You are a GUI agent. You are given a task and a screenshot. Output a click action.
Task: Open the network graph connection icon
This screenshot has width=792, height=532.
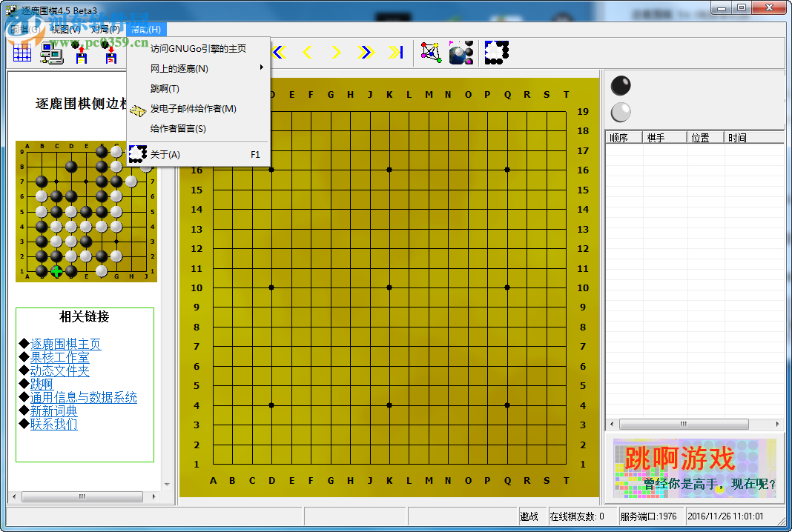(x=431, y=52)
